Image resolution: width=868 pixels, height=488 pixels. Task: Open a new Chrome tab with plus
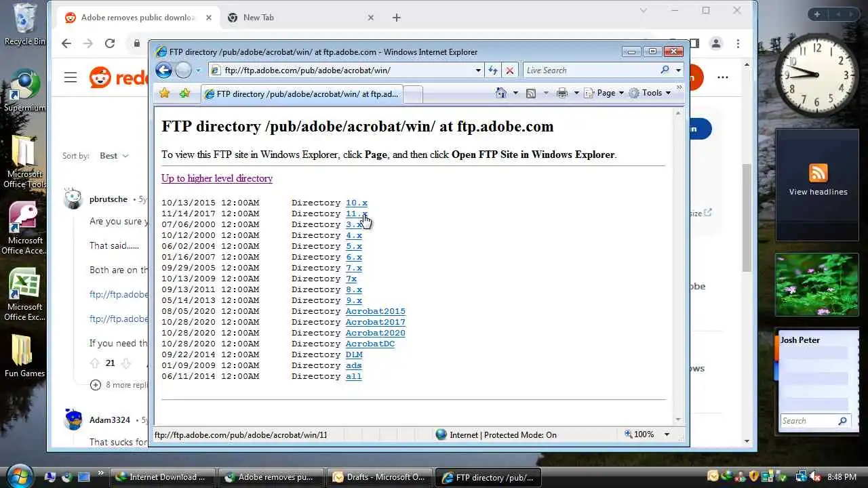click(x=397, y=18)
